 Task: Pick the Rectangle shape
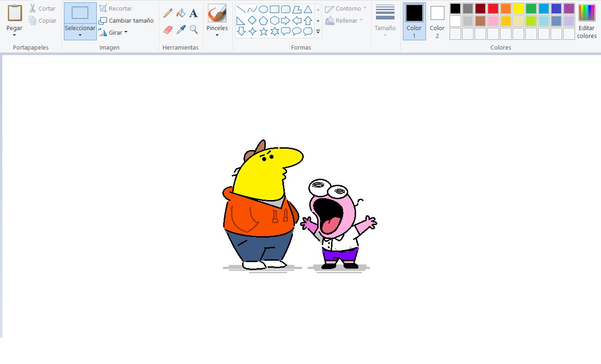[275, 9]
